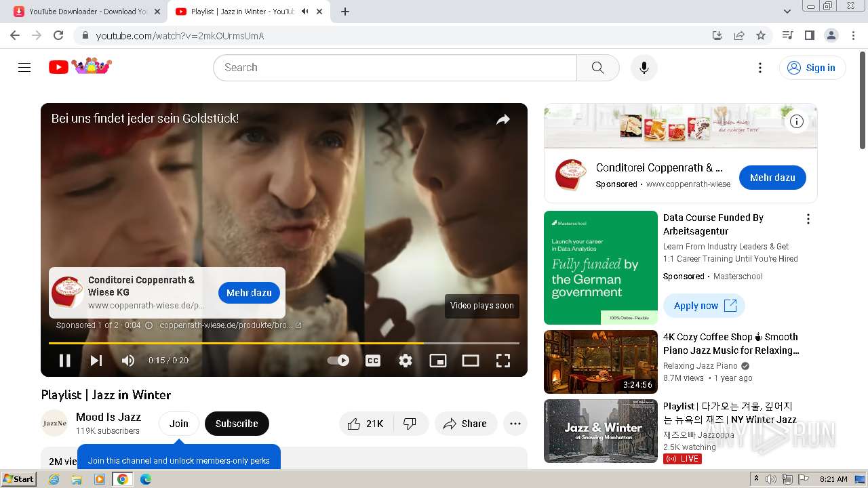
Task: Click Mood Is Jazz channel avatar
Action: coord(54,424)
